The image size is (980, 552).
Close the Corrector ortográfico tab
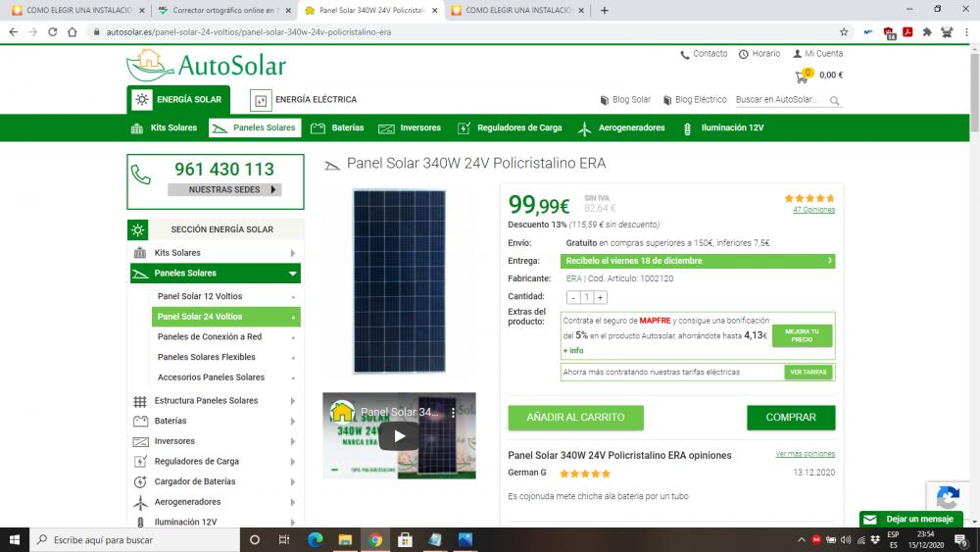click(288, 11)
